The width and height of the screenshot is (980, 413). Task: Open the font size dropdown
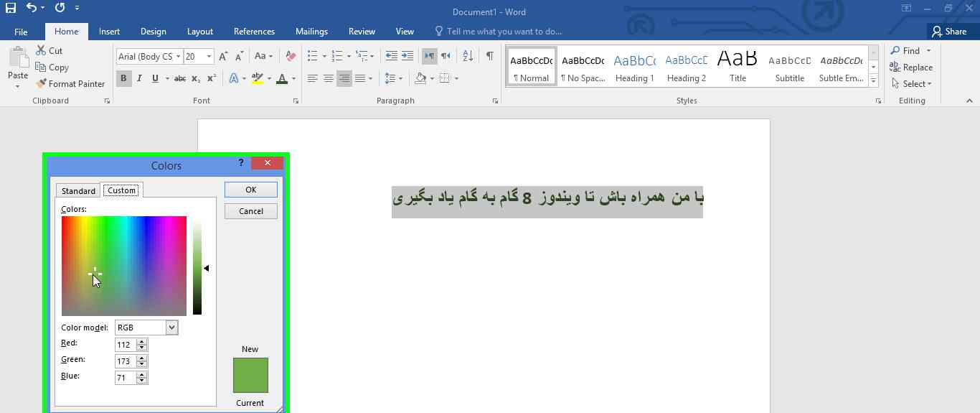[209, 57]
